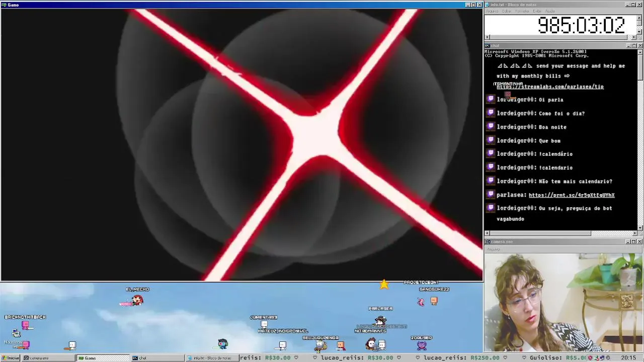Image resolution: width=644 pixels, height=362 pixels.
Task: Click Twitch icon beside 'Boa noite' message
Action: pyautogui.click(x=491, y=127)
